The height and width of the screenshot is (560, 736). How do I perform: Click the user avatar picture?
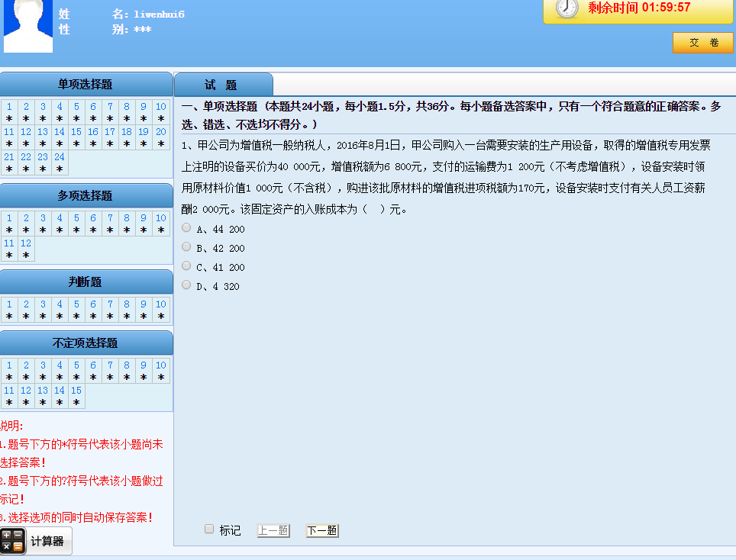pyautogui.click(x=28, y=26)
